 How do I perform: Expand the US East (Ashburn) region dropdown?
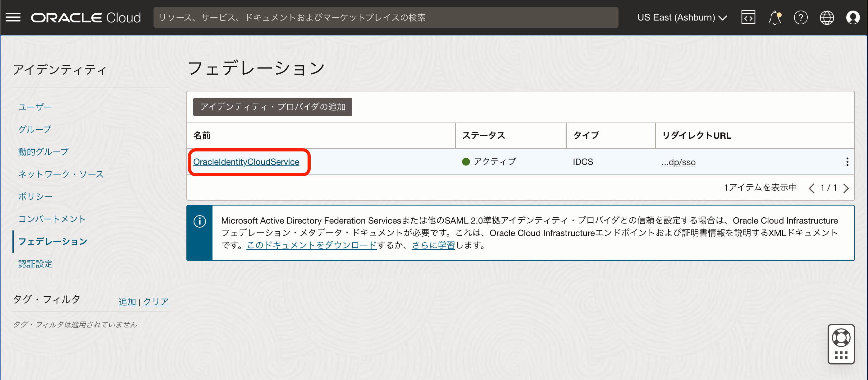click(682, 17)
